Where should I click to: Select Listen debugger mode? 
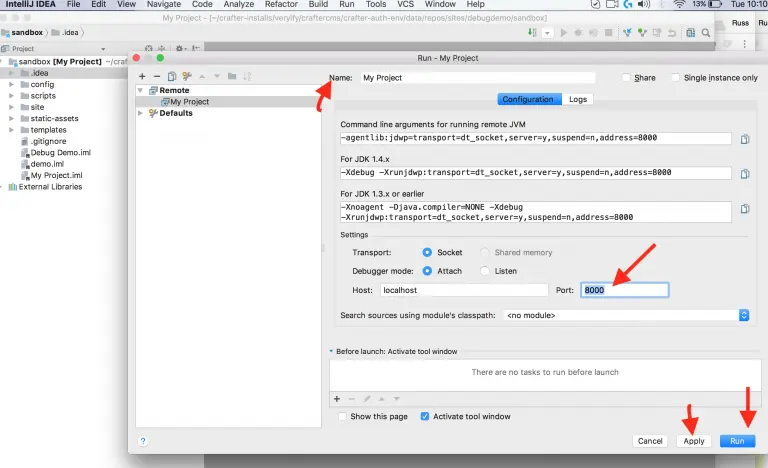pos(486,270)
